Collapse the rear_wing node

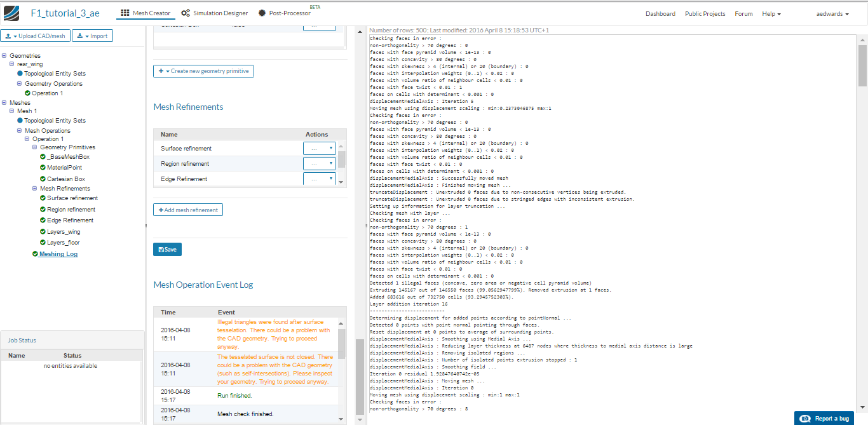click(x=13, y=64)
